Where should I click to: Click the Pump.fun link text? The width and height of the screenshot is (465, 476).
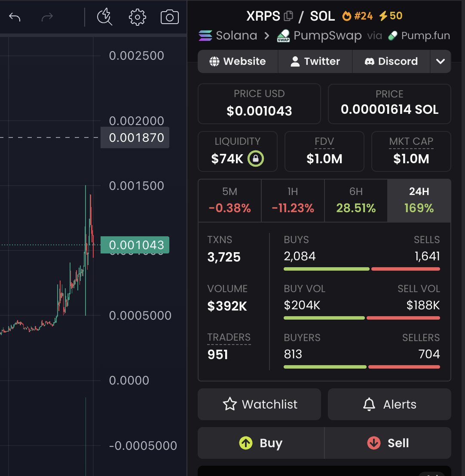[x=425, y=36]
